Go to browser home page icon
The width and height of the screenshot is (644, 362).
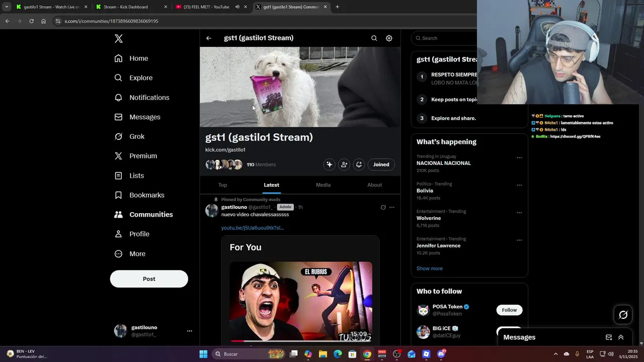coord(43,21)
